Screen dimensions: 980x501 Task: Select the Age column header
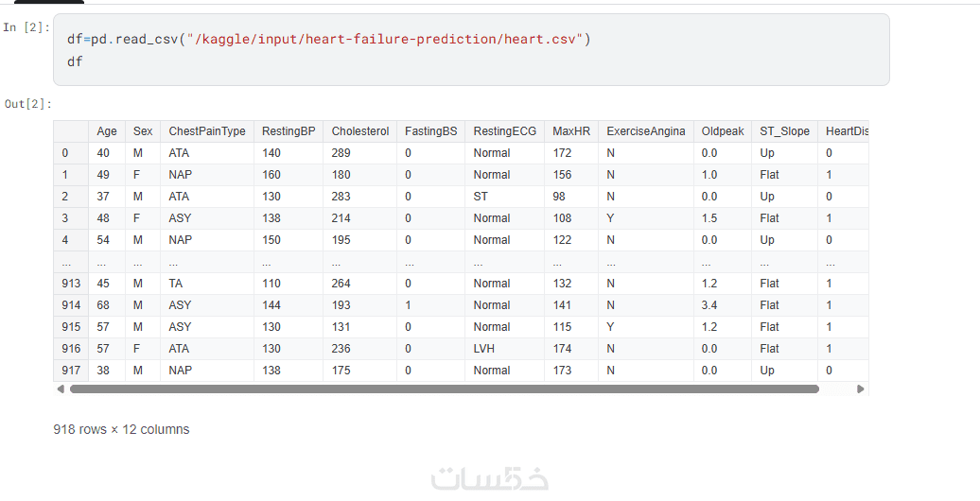tap(107, 131)
